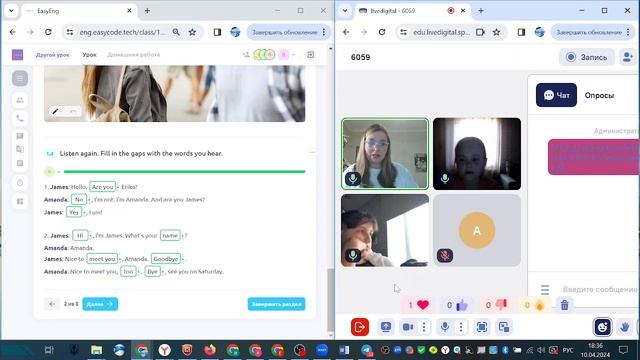The height and width of the screenshot is (360, 640).
Task: Click the fullscreen focus icon in meeting toolbar
Action: coord(482,327)
